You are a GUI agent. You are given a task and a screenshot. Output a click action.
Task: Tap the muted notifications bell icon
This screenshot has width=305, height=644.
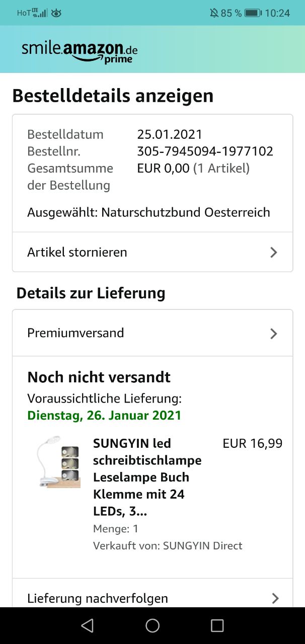214,13
